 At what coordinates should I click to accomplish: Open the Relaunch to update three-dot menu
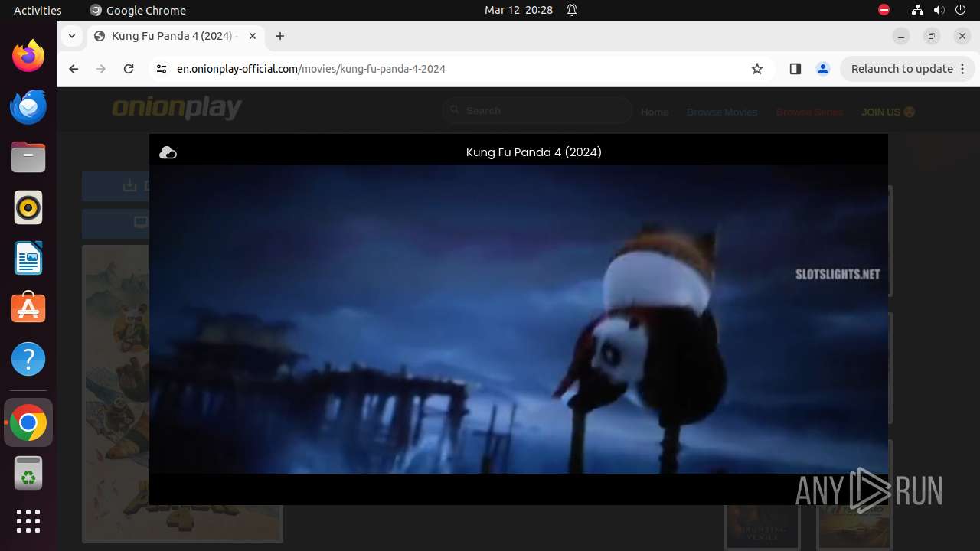(x=963, y=69)
